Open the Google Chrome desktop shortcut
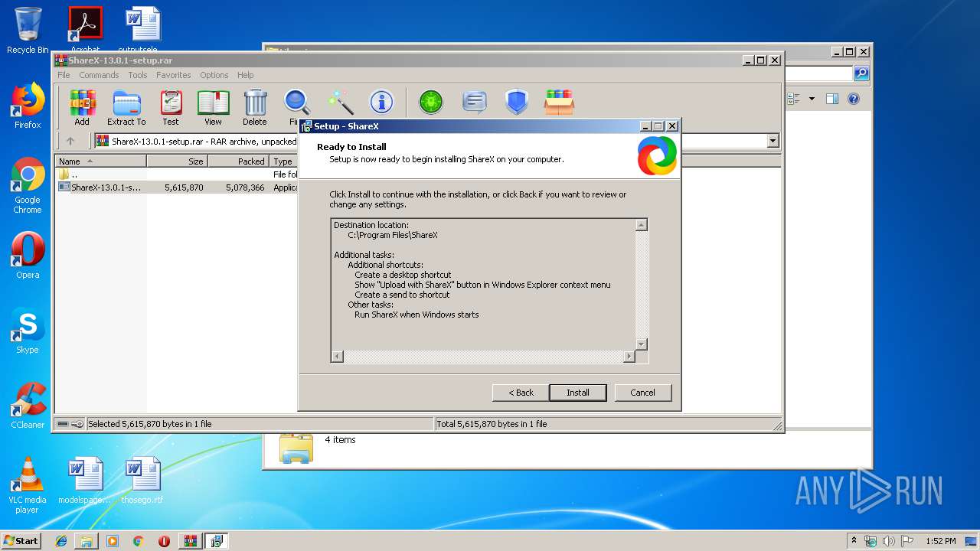Screen dimensions: 980x551 (x=28, y=186)
